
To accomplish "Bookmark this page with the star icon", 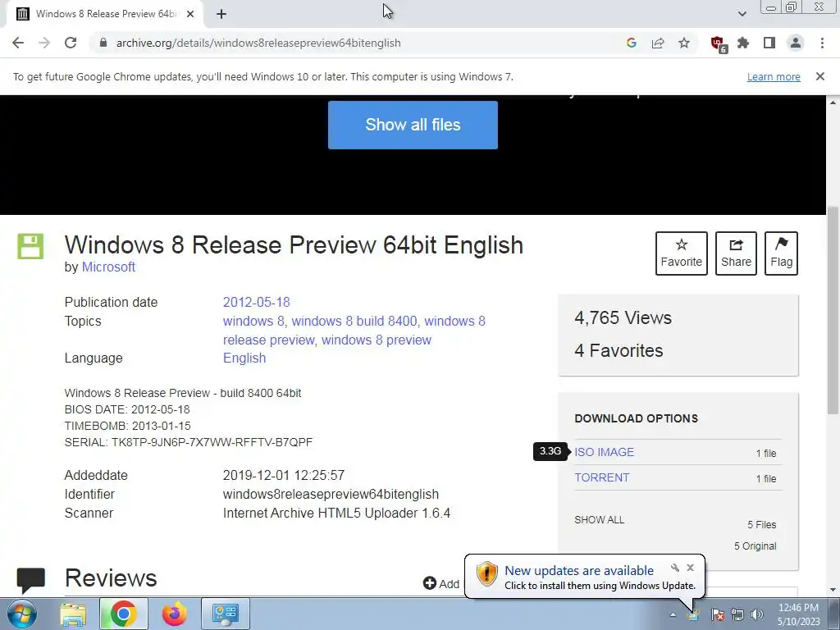I will click(684, 43).
